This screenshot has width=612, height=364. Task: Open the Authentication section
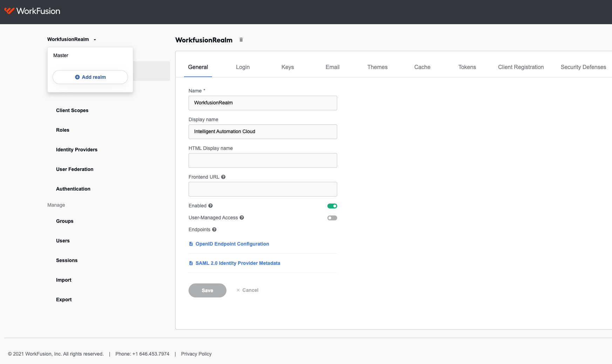tap(73, 189)
